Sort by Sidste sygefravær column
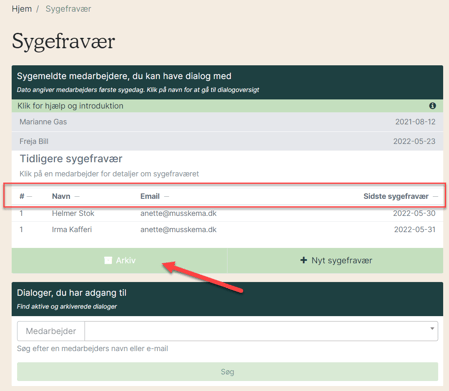The width and height of the screenshot is (449, 391). pyautogui.click(x=400, y=196)
